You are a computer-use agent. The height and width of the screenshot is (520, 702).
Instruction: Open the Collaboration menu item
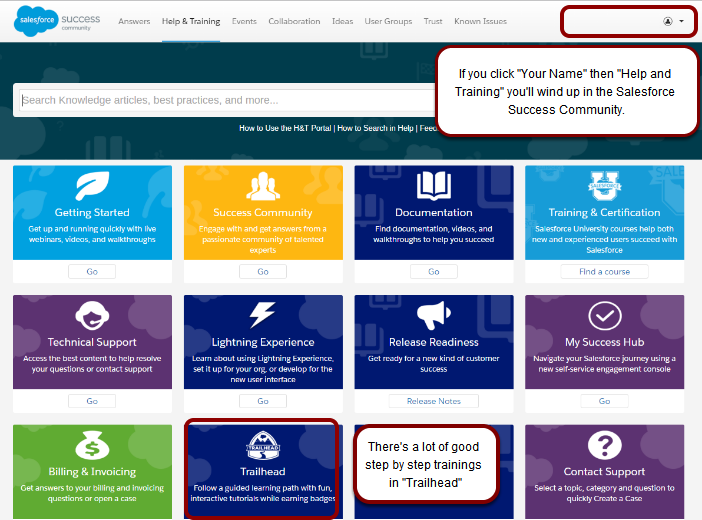tap(294, 21)
